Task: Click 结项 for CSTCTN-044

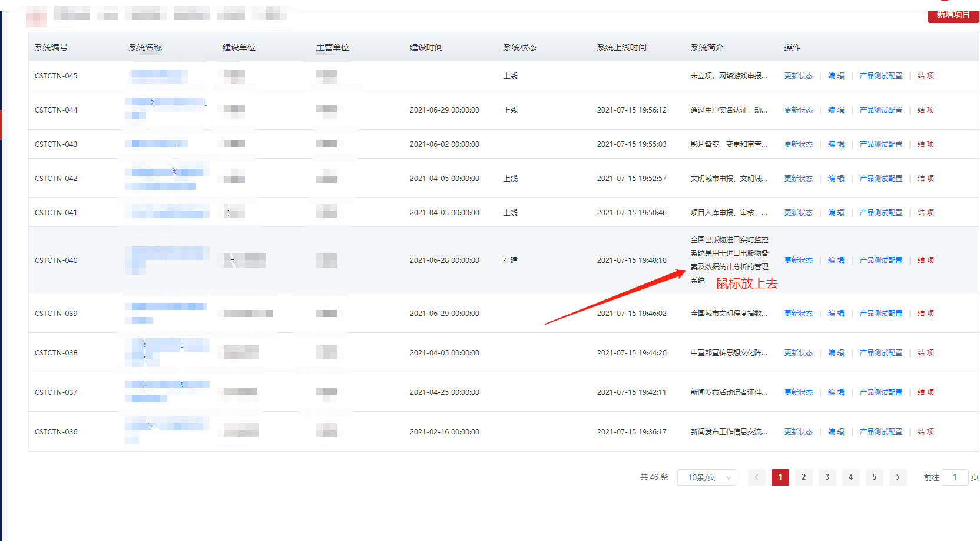Action: 925,110
